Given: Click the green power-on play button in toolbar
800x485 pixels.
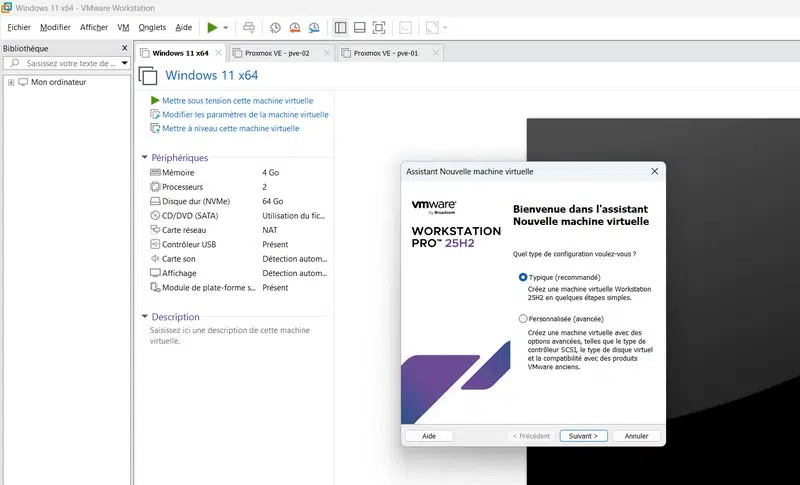Looking at the screenshot, I should pos(212,28).
